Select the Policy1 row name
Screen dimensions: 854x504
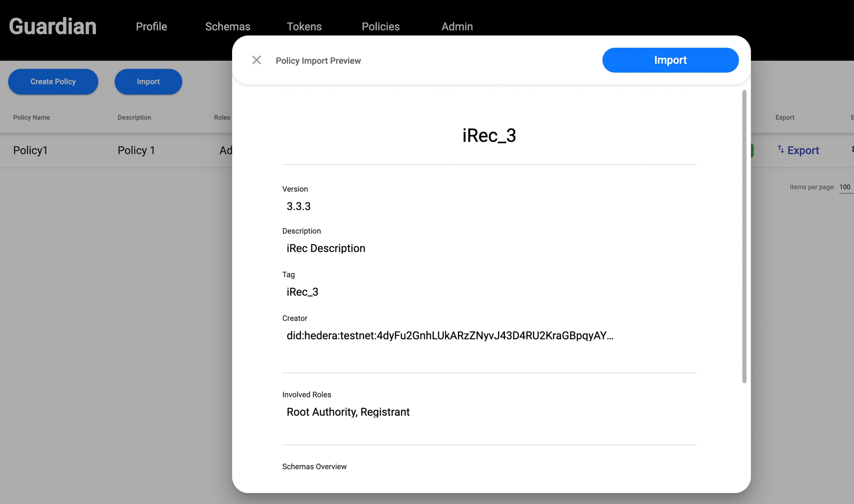30,150
